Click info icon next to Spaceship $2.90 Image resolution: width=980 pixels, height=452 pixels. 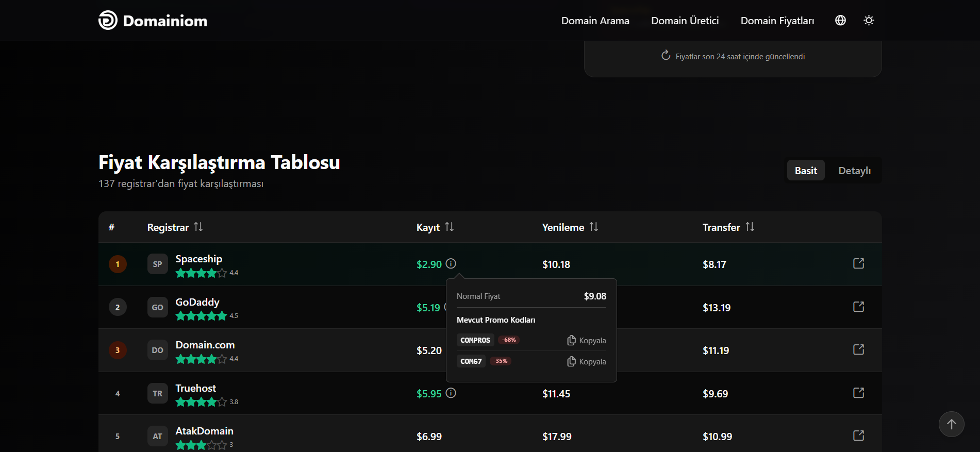tap(451, 264)
